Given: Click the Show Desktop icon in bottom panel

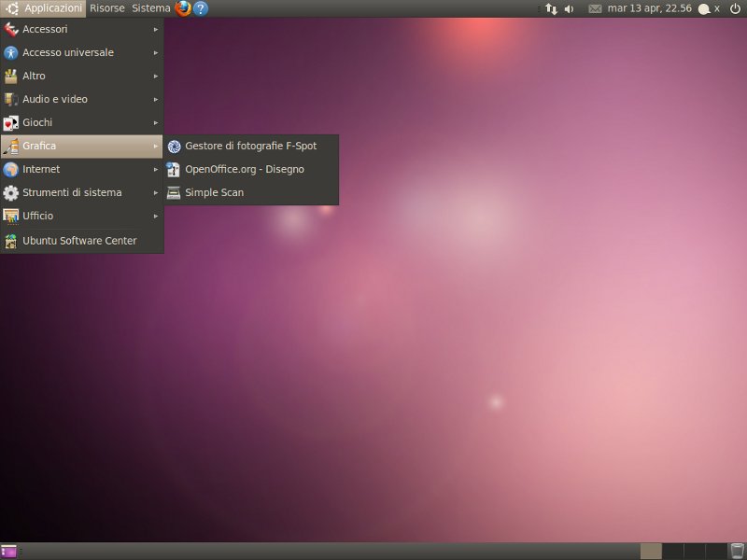Looking at the screenshot, I should pyautogui.click(x=9, y=551).
